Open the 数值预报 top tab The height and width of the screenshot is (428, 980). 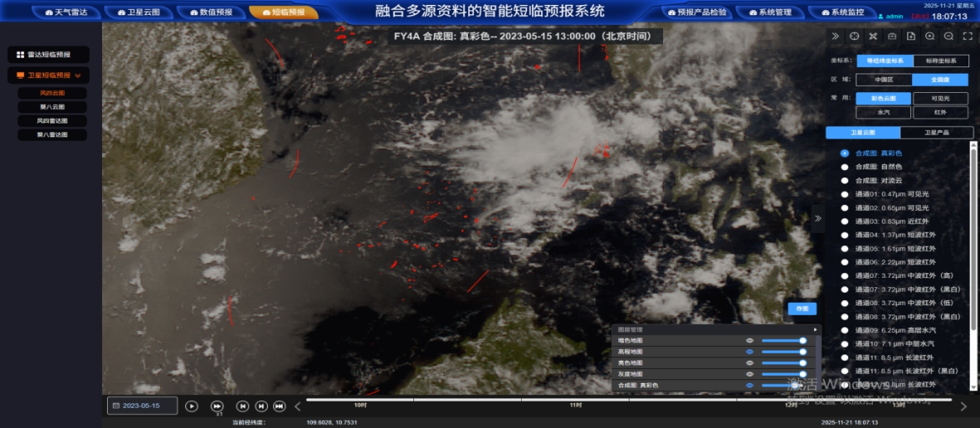[212, 12]
